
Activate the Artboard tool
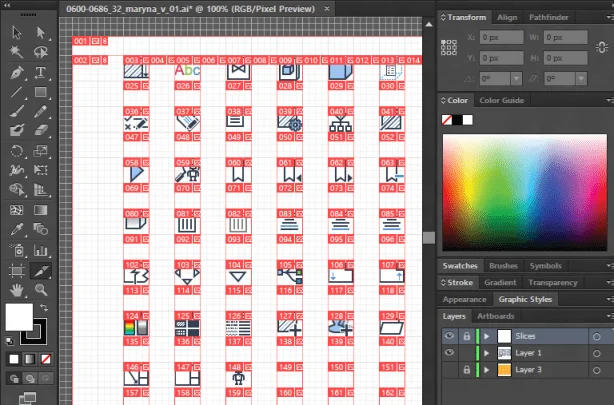pos(16,271)
